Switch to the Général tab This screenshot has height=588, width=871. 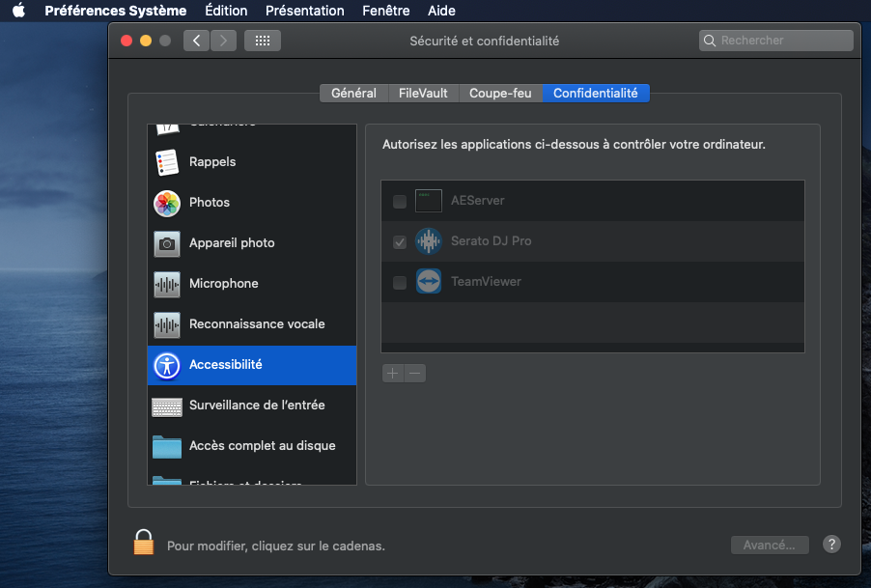353,94
